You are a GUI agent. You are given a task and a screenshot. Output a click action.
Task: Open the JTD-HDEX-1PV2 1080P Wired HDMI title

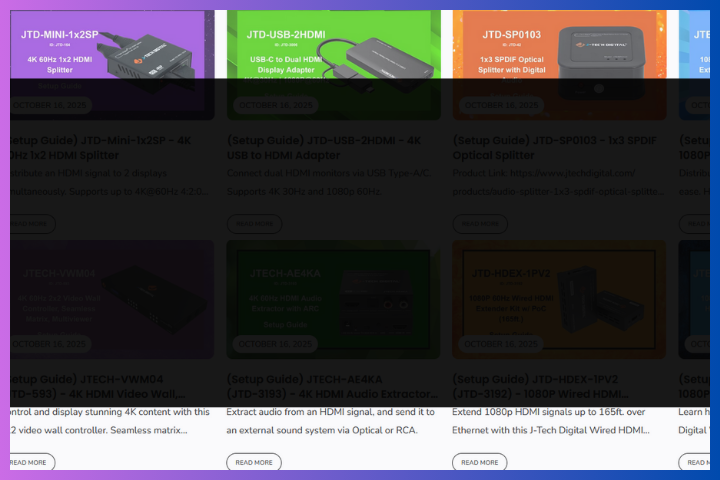coord(553,386)
